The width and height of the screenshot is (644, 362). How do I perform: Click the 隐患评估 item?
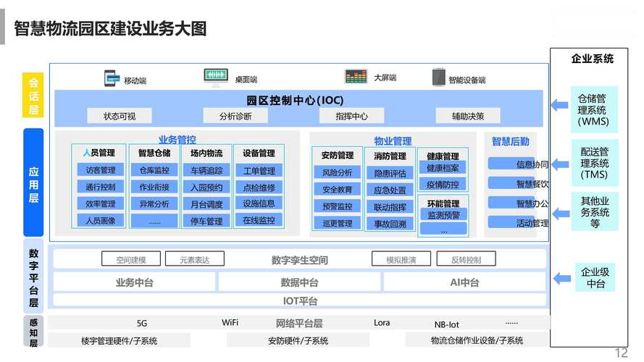tap(390, 174)
